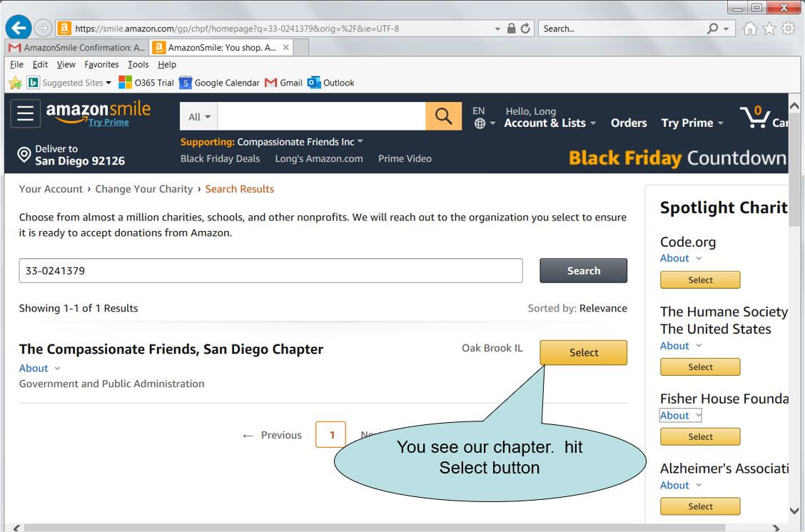This screenshot has height=532, width=805.
Task: Open the View menu
Action: 66,64
